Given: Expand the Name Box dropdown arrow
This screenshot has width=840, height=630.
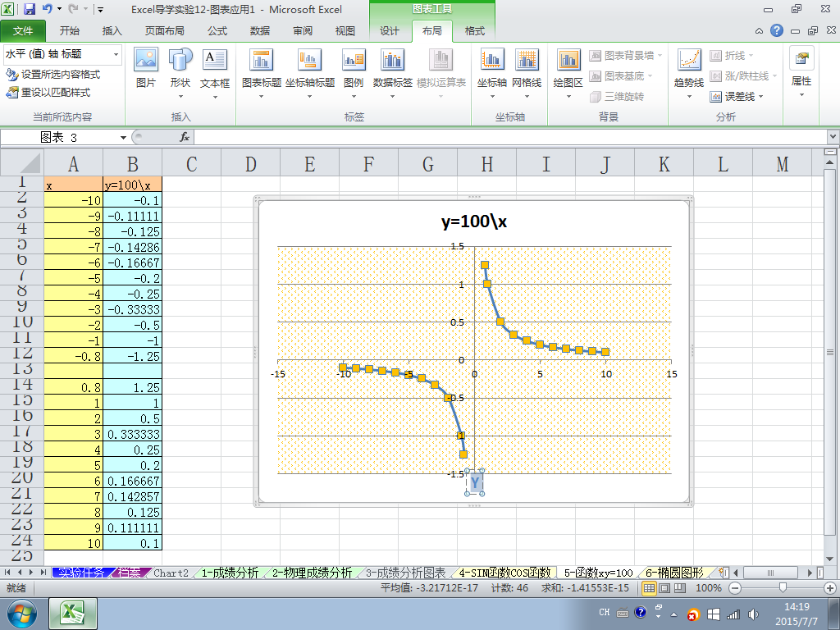Looking at the screenshot, I should click(123, 138).
